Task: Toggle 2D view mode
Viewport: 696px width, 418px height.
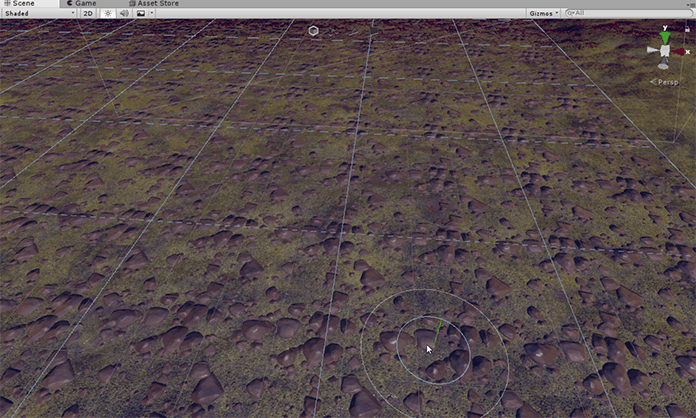Action: [x=88, y=14]
